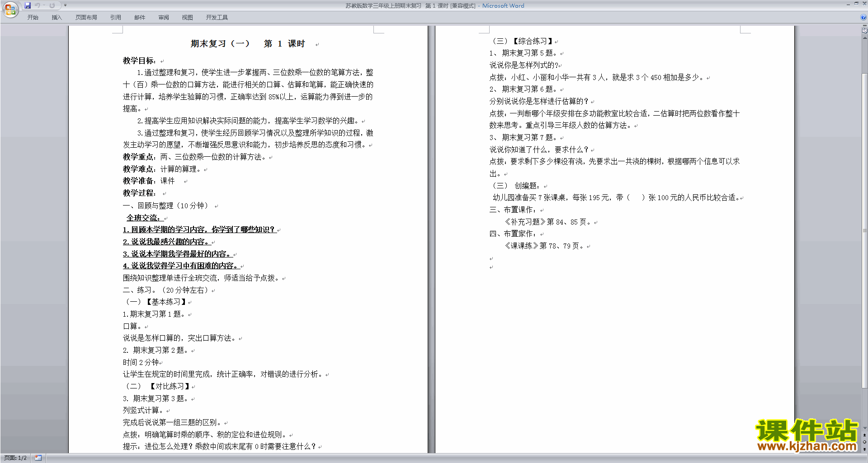Image resolution: width=868 pixels, height=463 pixels.
Task: Click the line 时间2分钟
Action: (141, 362)
